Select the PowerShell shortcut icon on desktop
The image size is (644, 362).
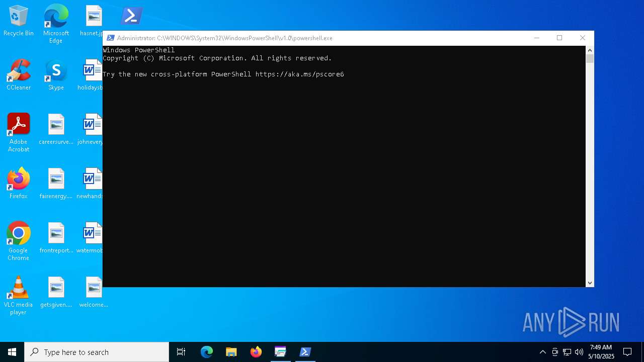click(131, 16)
